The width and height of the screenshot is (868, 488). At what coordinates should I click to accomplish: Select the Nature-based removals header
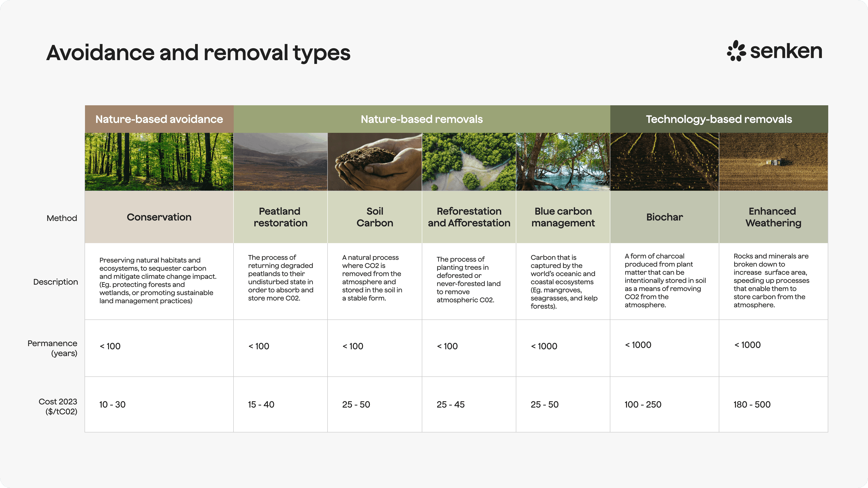422,119
